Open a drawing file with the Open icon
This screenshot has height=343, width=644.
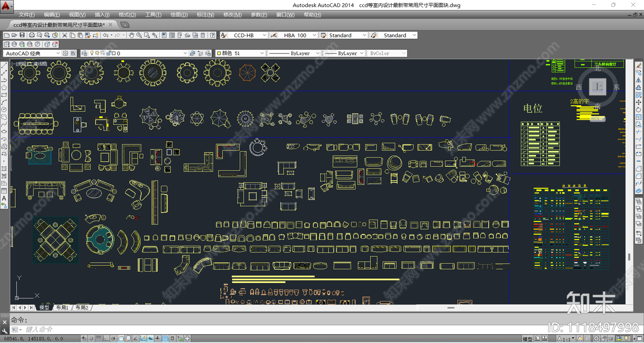click(x=14, y=35)
